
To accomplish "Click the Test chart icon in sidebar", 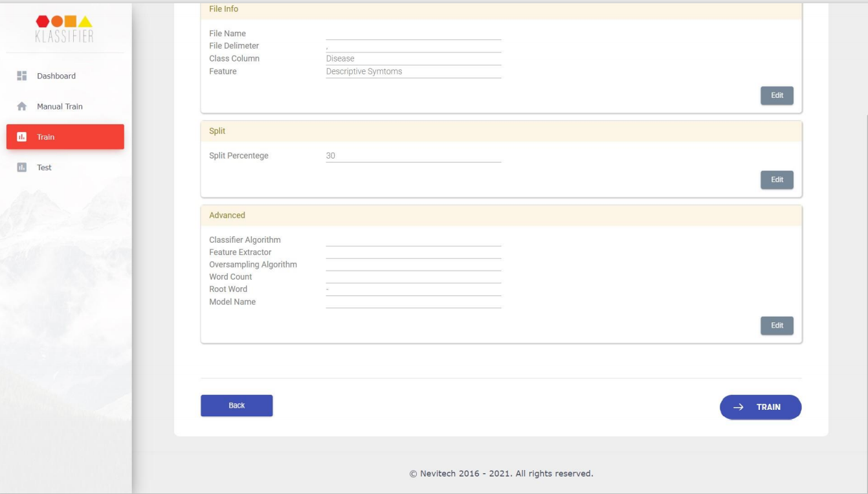I will (x=21, y=167).
